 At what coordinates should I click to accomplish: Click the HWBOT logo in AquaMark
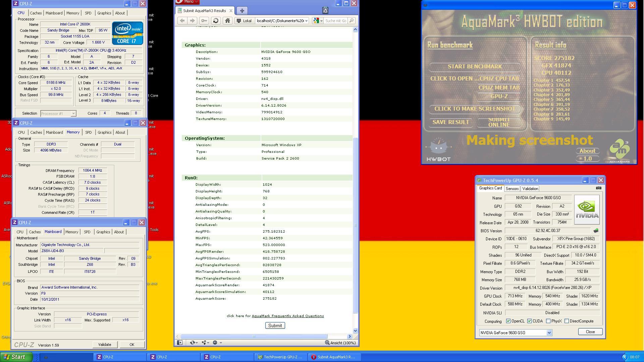tap(438, 149)
